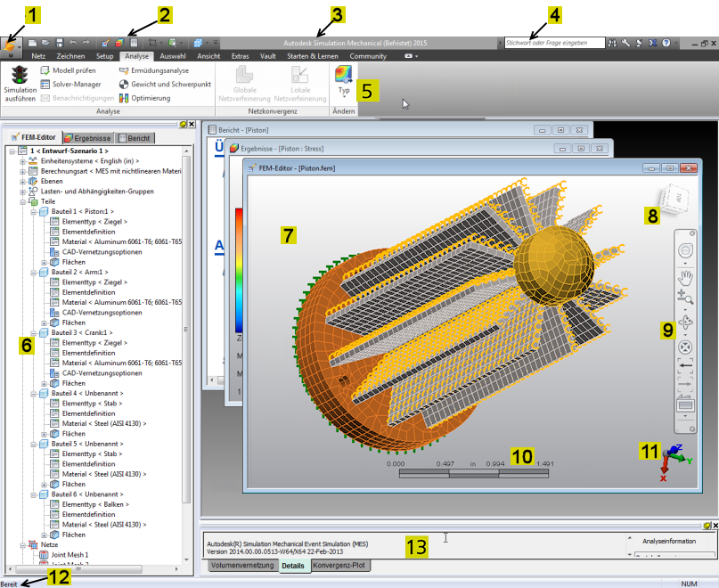This screenshot has height=588, width=719.
Task: Open the help question mark icon
Action: coord(666,43)
